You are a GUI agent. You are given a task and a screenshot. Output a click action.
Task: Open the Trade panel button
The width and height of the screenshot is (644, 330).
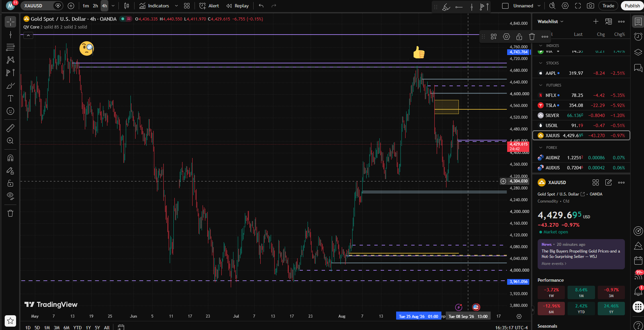point(608,6)
